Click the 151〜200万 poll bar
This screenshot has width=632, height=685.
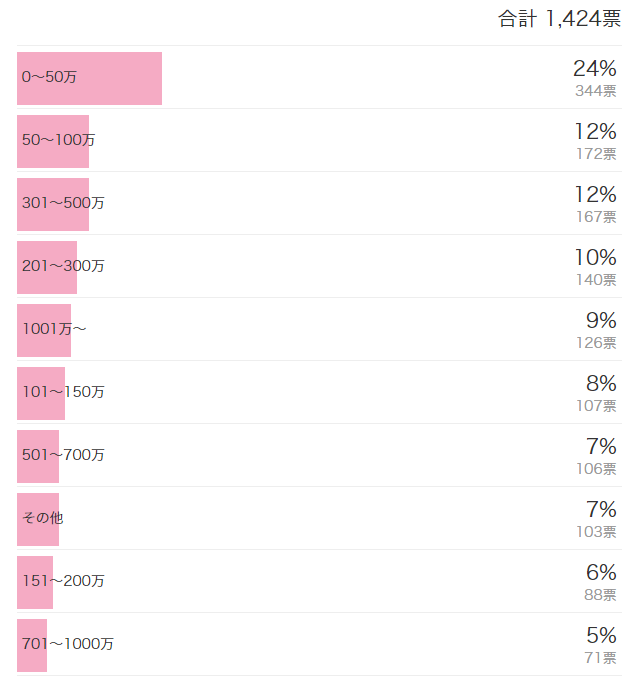click(x=35, y=582)
